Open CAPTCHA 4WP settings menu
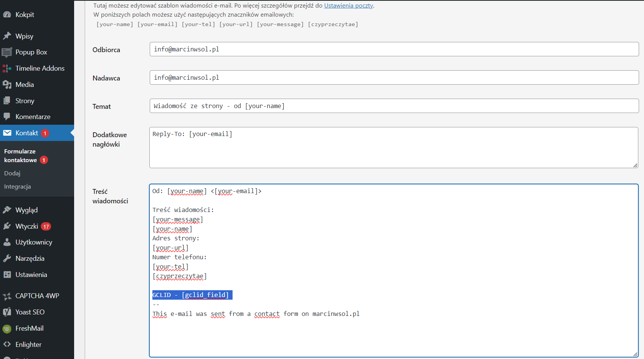 [37, 296]
